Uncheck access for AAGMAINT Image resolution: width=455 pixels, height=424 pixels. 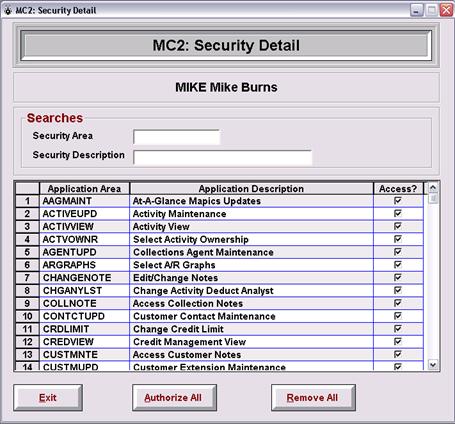point(398,201)
